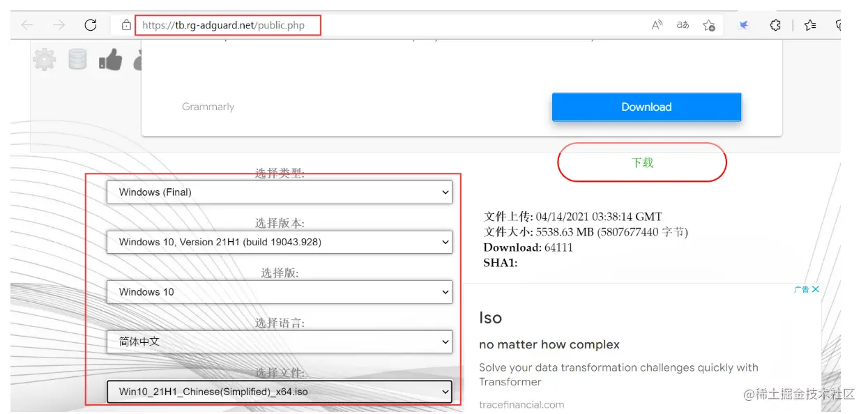Viewport: 868px width, 414px height.
Task: Click the Iso ad headline
Action: 490,318
